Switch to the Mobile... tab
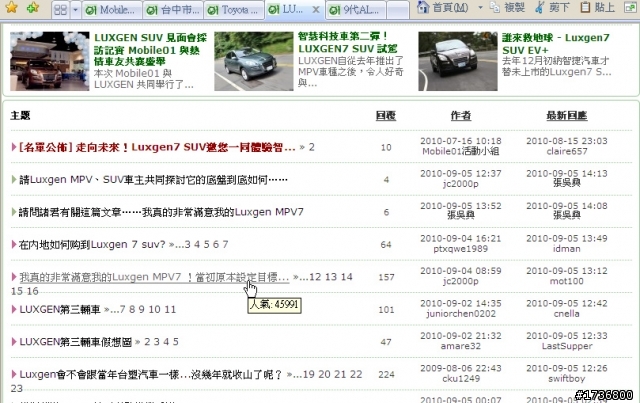This screenshot has height=403, width=640. 112,10
